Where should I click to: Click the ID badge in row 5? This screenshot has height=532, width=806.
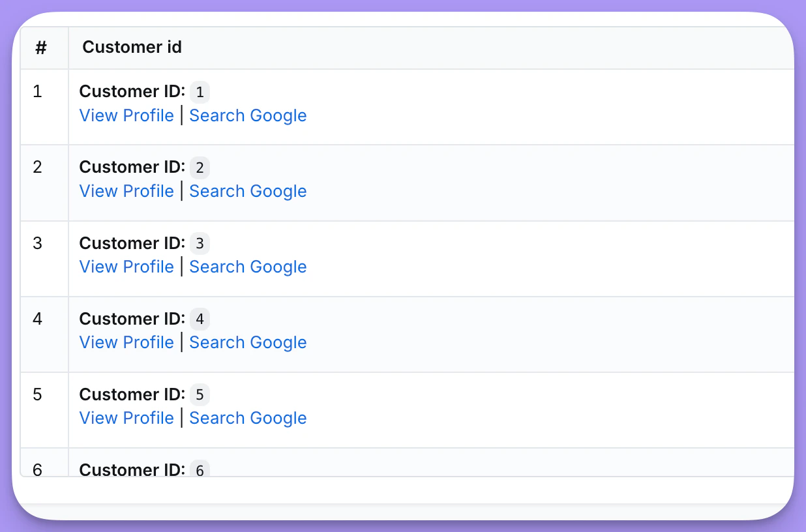pyautogui.click(x=200, y=394)
